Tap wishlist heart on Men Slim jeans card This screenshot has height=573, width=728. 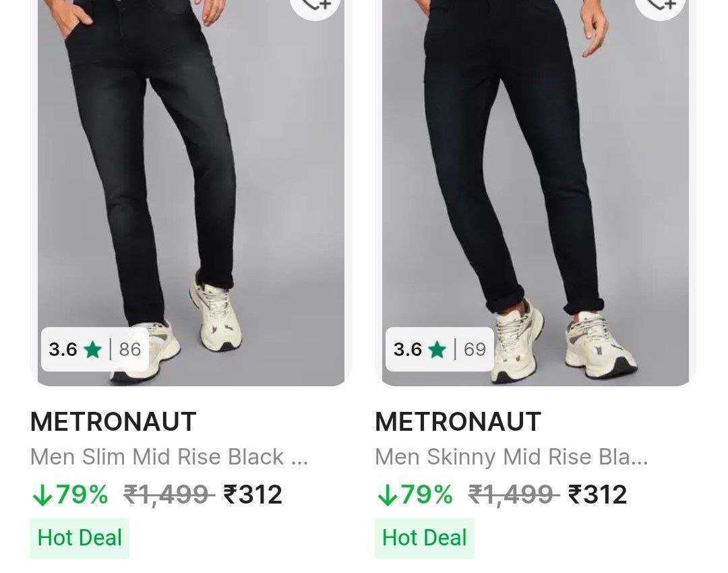click(x=315, y=7)
